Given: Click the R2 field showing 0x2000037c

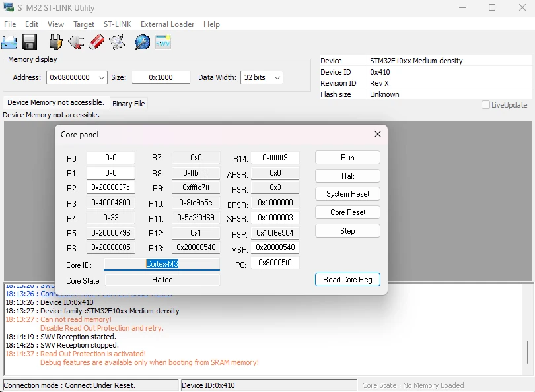Looking at the screenshot, I should 110,187.
